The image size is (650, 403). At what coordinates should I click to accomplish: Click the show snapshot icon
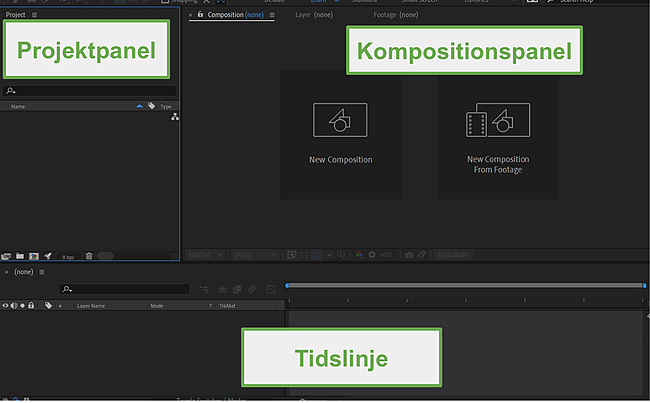[x=421, y=255]
